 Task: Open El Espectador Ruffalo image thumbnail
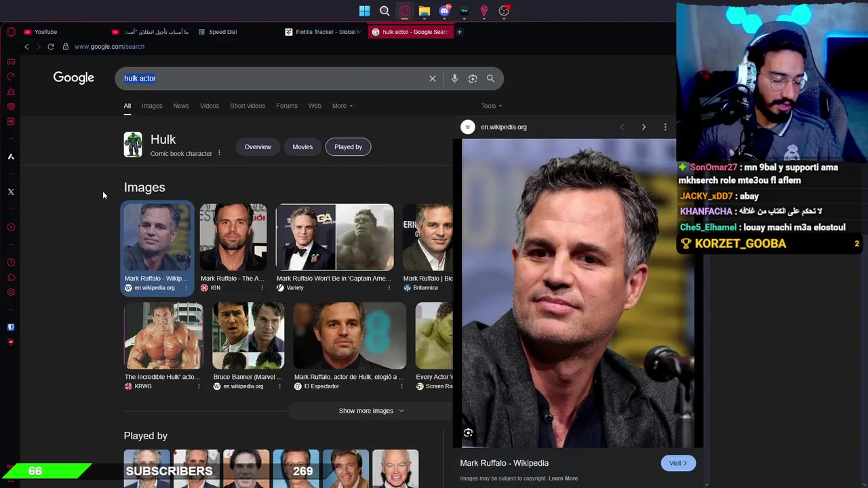coord(350,336)
